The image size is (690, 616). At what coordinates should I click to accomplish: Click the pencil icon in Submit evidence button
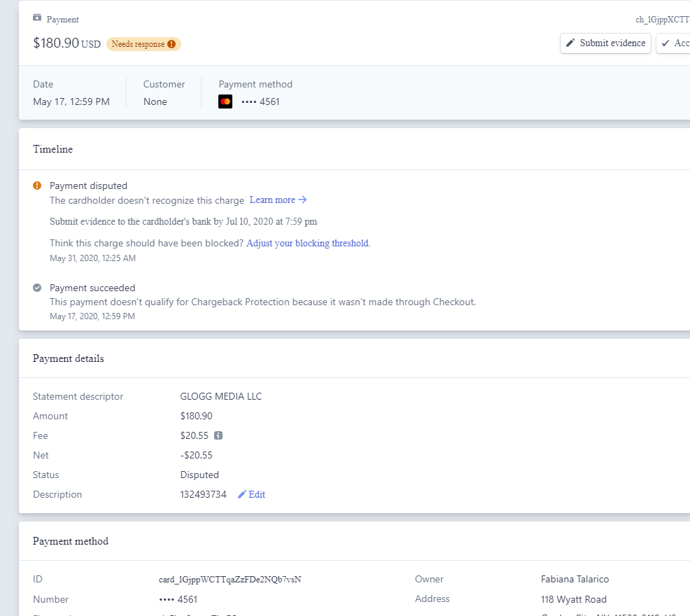coord(571,43)
